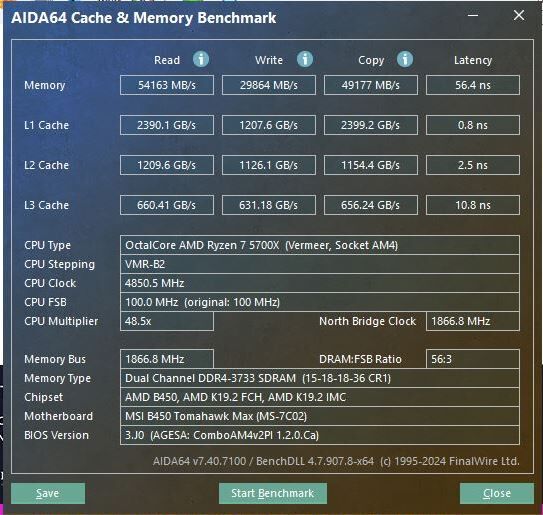The width and height of the screenshot is (543, 515).
Task: Select L1 Cache write 1207.6 GB/s
Action: pos(269,125)
